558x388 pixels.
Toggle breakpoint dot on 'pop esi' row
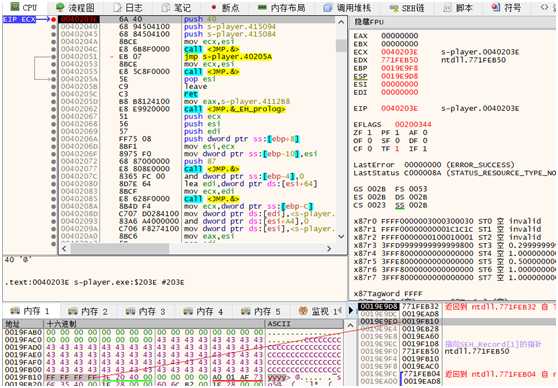53,79
